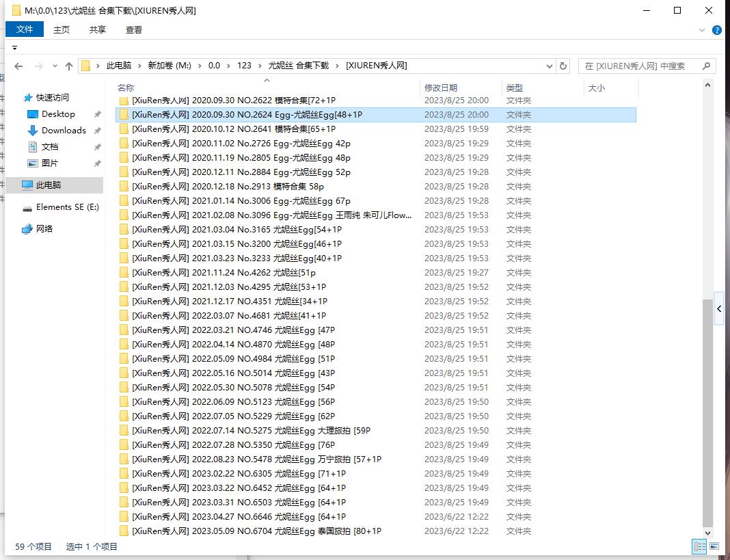Expand the ribbon with the chevron

tap(701, 30)
